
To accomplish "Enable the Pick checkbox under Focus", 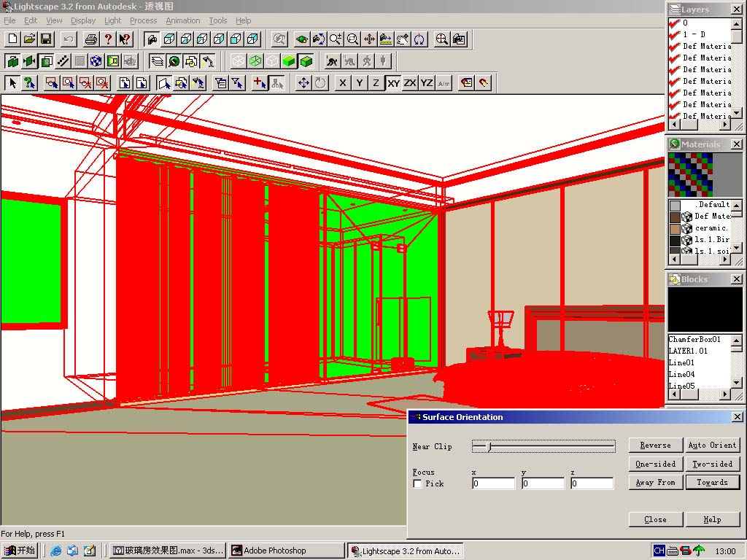I will click(417, 483).
